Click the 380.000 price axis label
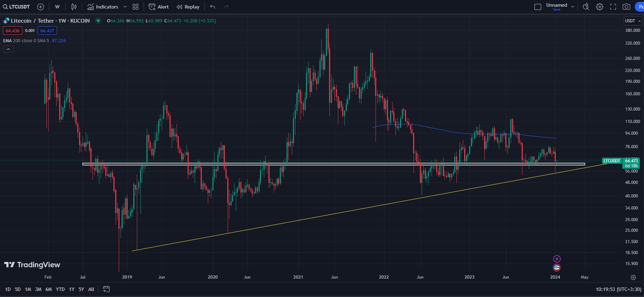The image size is (644, 297). 632,30
